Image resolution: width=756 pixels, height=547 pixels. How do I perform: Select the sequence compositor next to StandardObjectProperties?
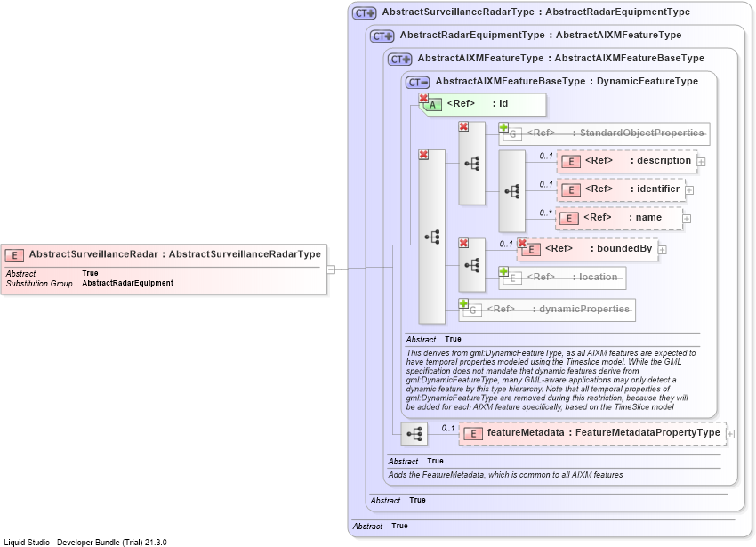pos(471,164)
